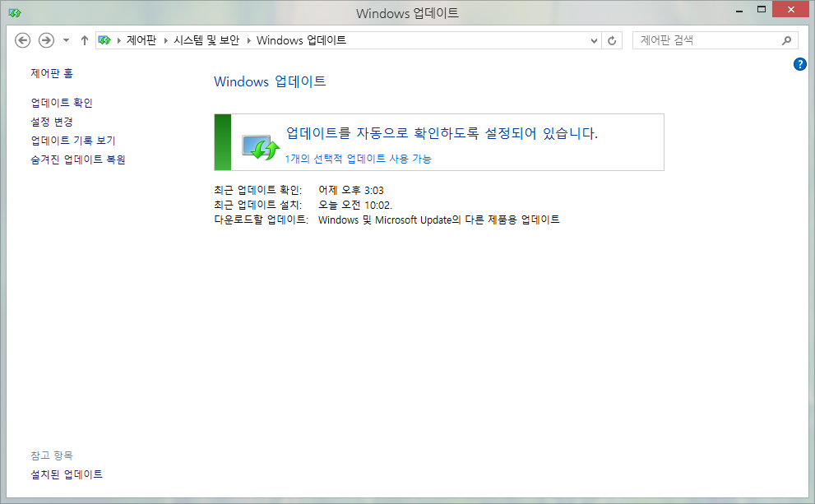The height and width of the screenshot is (504, 815).
Task: Click the 오늘 오전 10:02. value
Action: 355,205
